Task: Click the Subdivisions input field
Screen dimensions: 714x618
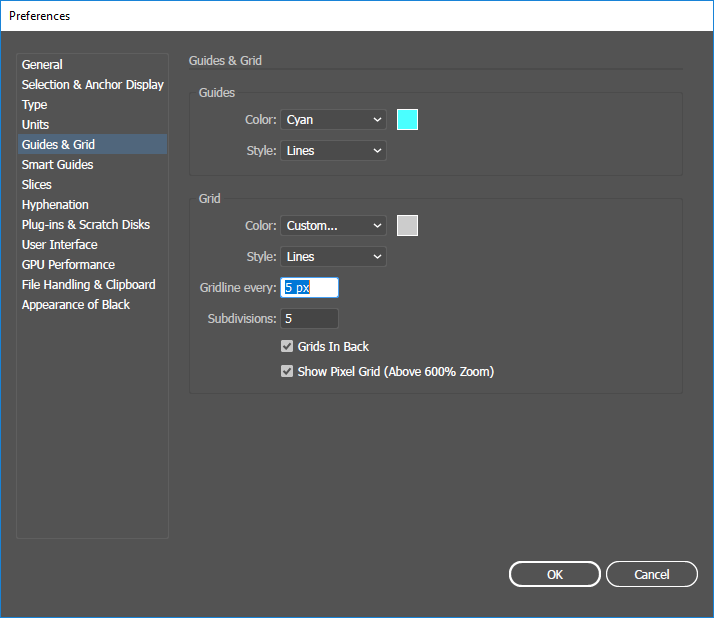Action: coord(310,319)
